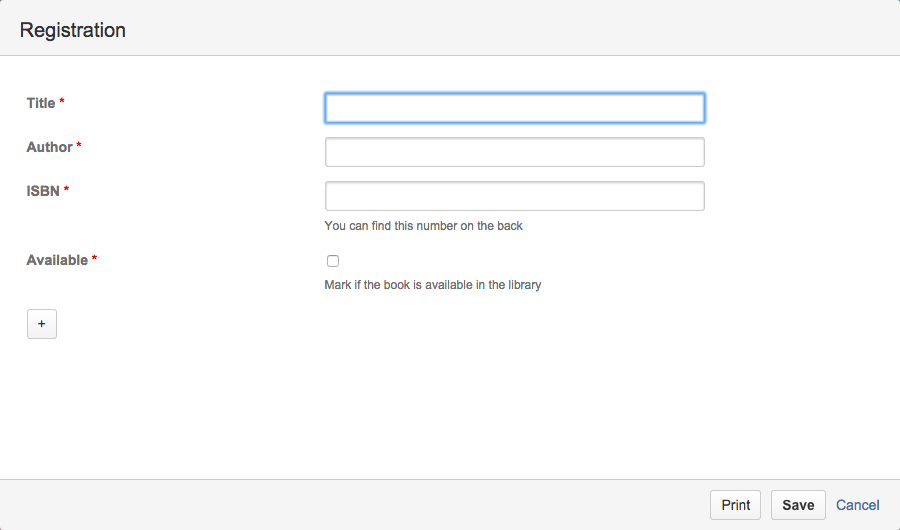Click the plus button to add a field
The image size is (900, 530).
pos(41,324)
